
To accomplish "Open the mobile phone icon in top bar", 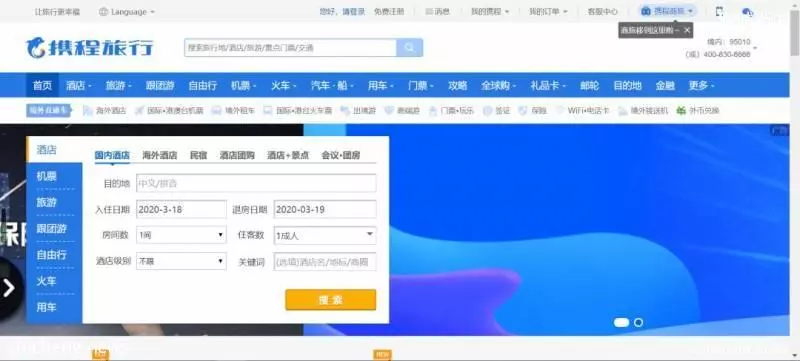I will pos(719,11).
